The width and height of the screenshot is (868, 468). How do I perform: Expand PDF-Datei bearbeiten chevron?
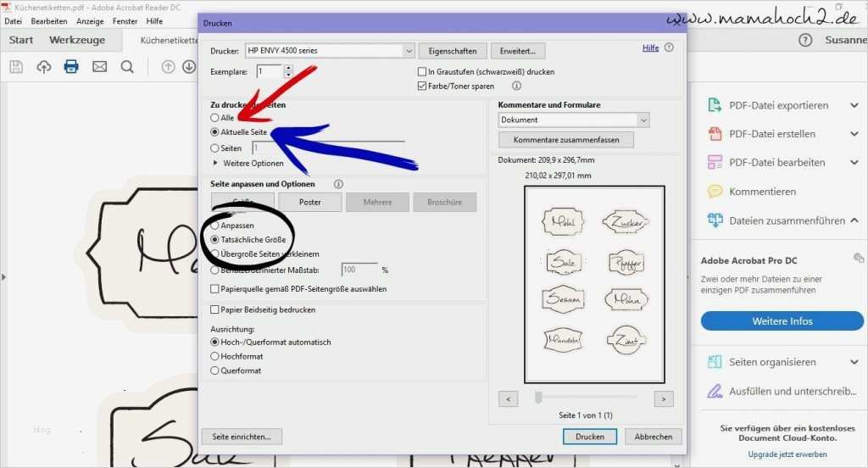pyautogui.click(x=854, y=162)
